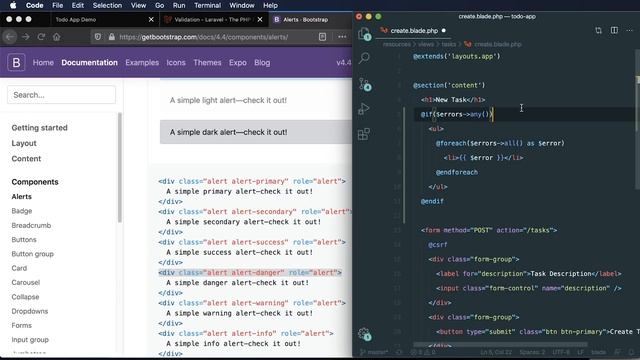Click the editor horizontal scrollbar
Viewport: 640px width, 360px height.
point(500,345)
